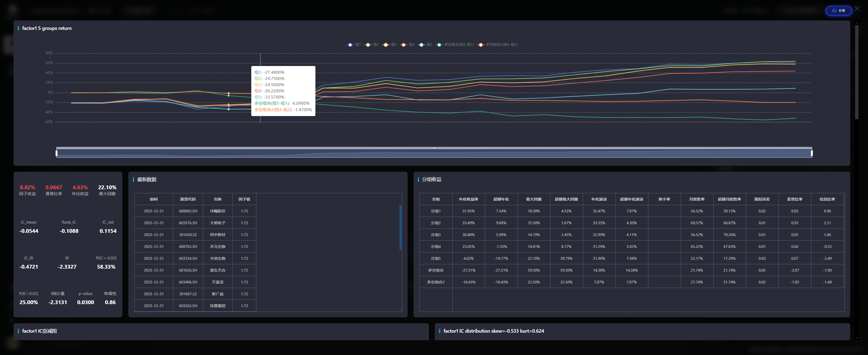Image resolution: width=868 pixels, height=355 pixels.
Task: Click left handle of chart zoom slider
Action: pyautogui.click(x=57, y=153)
